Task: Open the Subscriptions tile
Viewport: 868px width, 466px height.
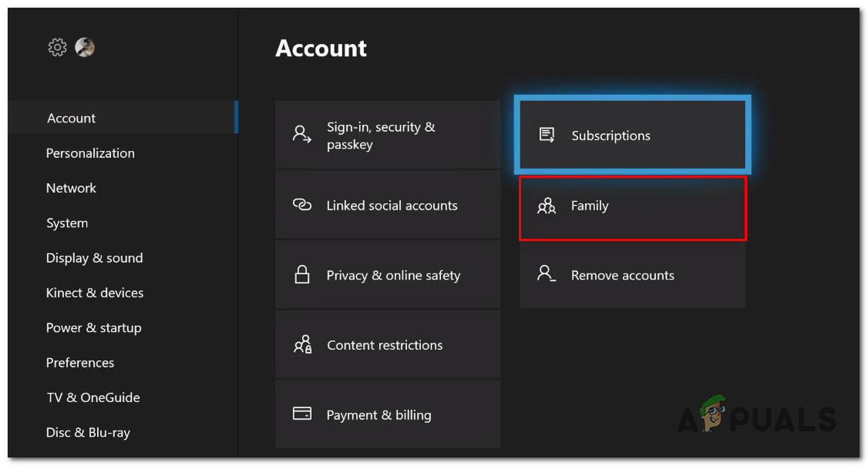Action: click(632, 136)
